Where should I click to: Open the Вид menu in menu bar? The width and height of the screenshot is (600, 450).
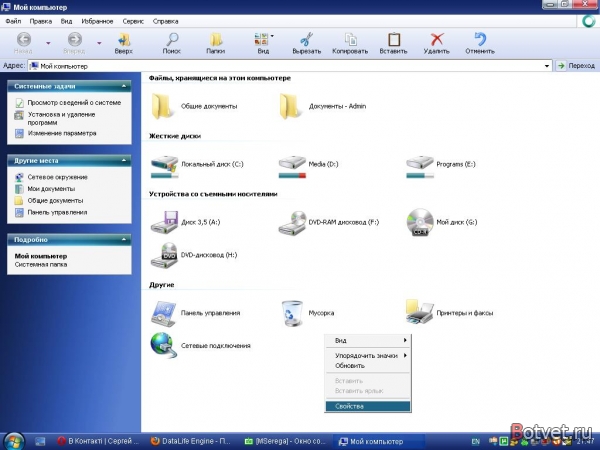click(66, 21)
